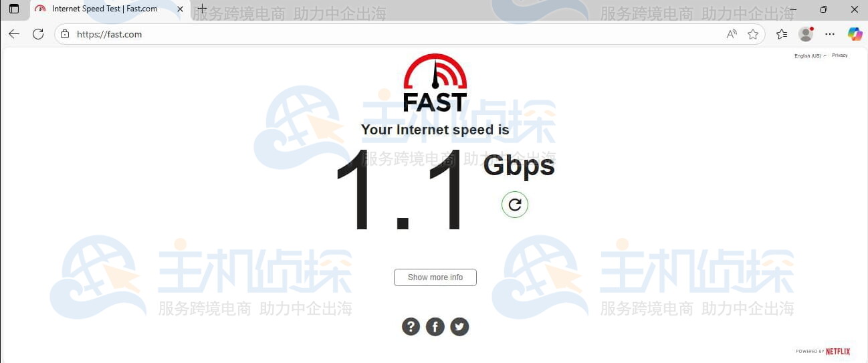The height and width of the screenshot is (363, 868).
Task: Reload the page using browser refresh
Action: (x=38, y=34)
